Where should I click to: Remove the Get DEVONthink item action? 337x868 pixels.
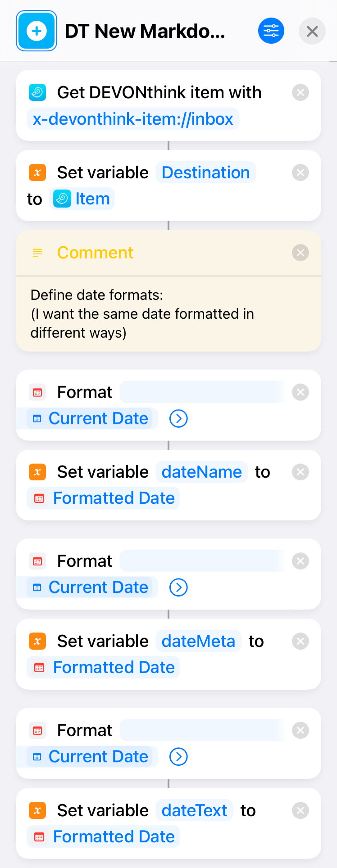(x=301, y=93)
